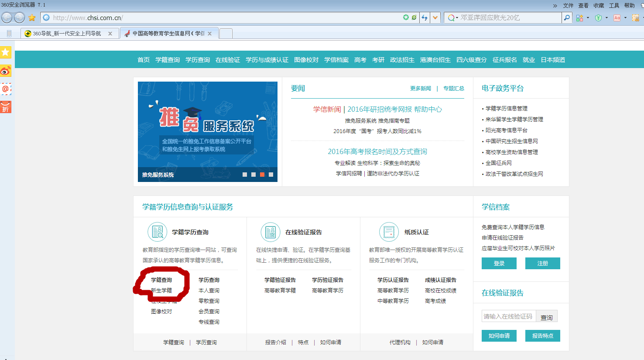
Task: Click the sidebar toggle icon left of the tabs
Action: point(9,34)
